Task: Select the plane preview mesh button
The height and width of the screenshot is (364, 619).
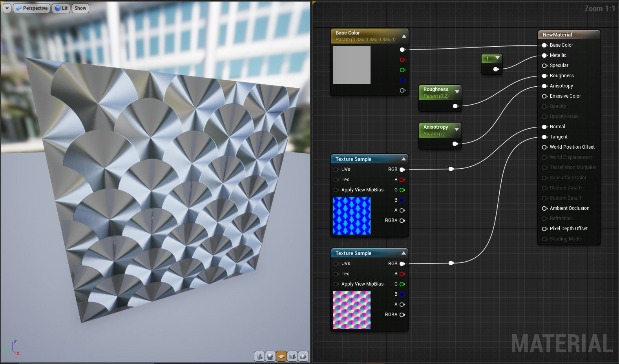Action: pyautogui.click(x=281, y=356)
